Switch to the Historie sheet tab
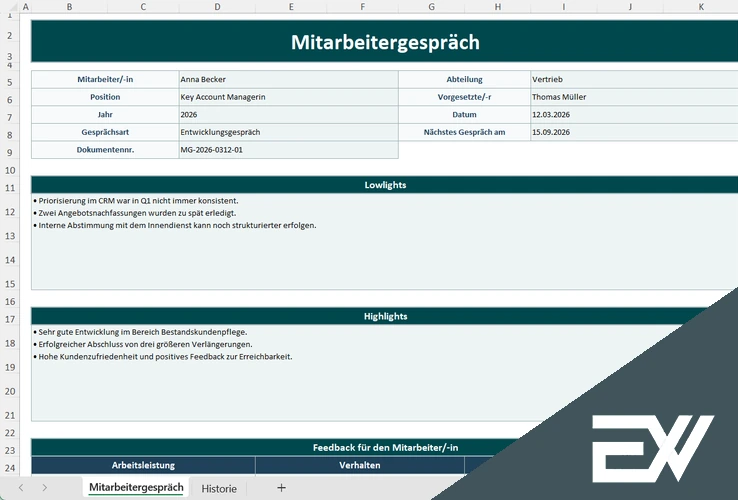 [x=219, y=488]
